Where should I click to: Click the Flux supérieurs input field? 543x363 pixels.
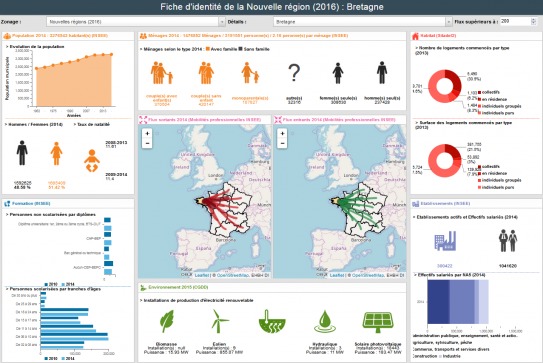tap(515, 21)
